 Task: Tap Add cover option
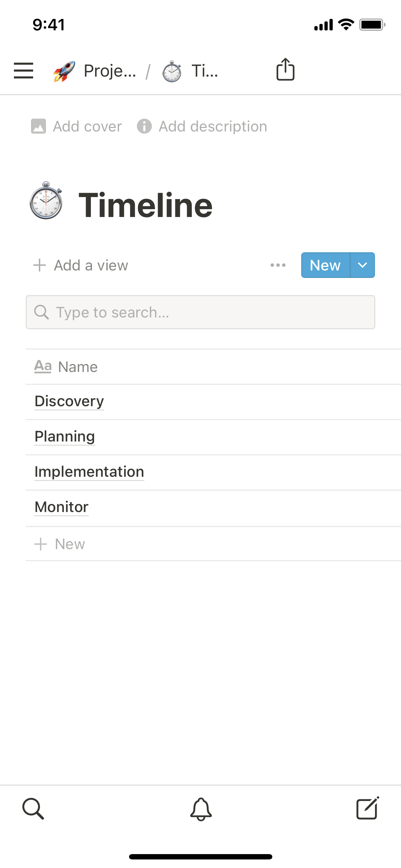[x=77, y=126]
